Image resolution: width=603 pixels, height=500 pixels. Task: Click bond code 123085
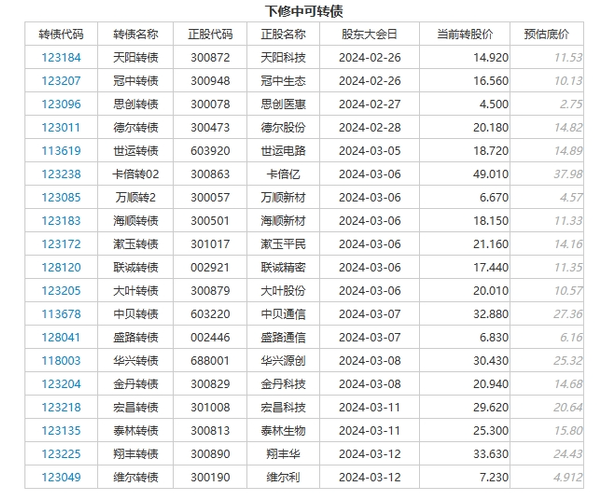61,198
